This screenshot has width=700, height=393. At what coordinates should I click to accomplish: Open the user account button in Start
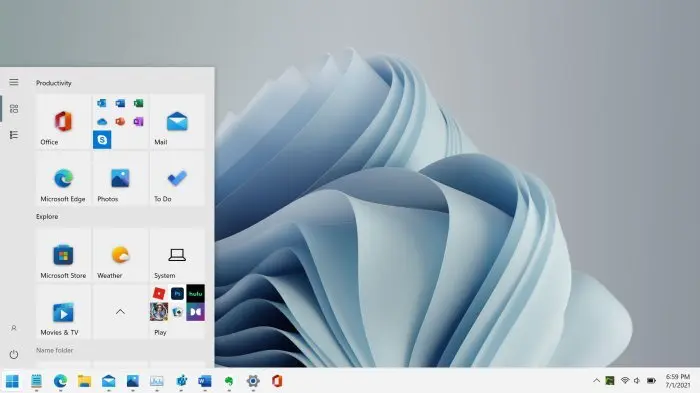pos(14,328)
